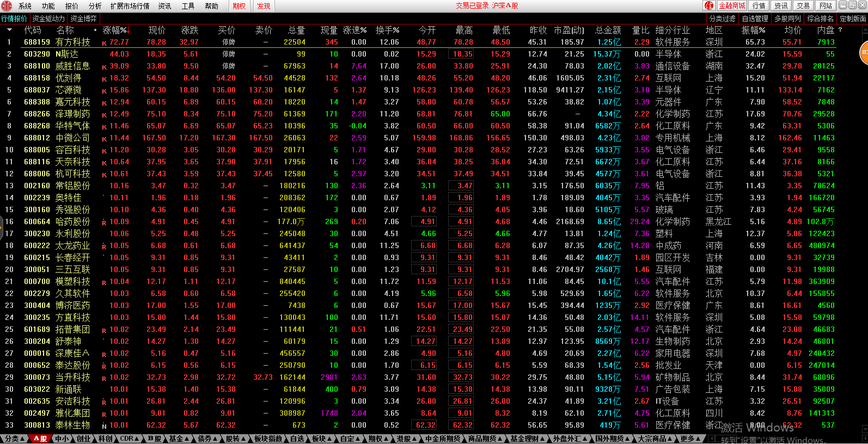The width and height of the screenshot is (868, 444).
Task: Open 多股同列 view
Action: (788, 18)
